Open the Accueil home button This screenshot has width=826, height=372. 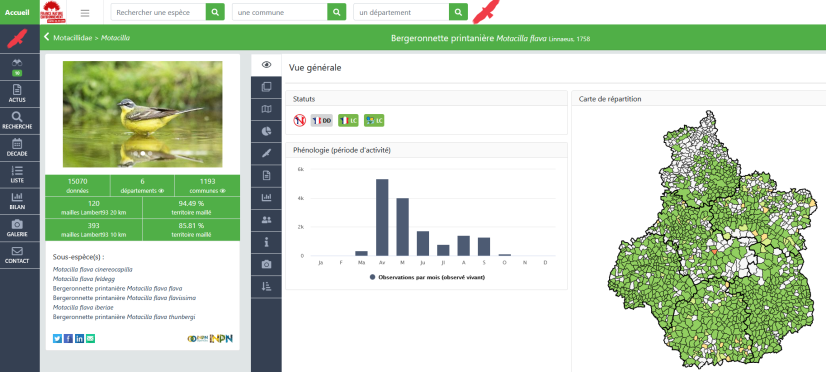pos(19,12)
